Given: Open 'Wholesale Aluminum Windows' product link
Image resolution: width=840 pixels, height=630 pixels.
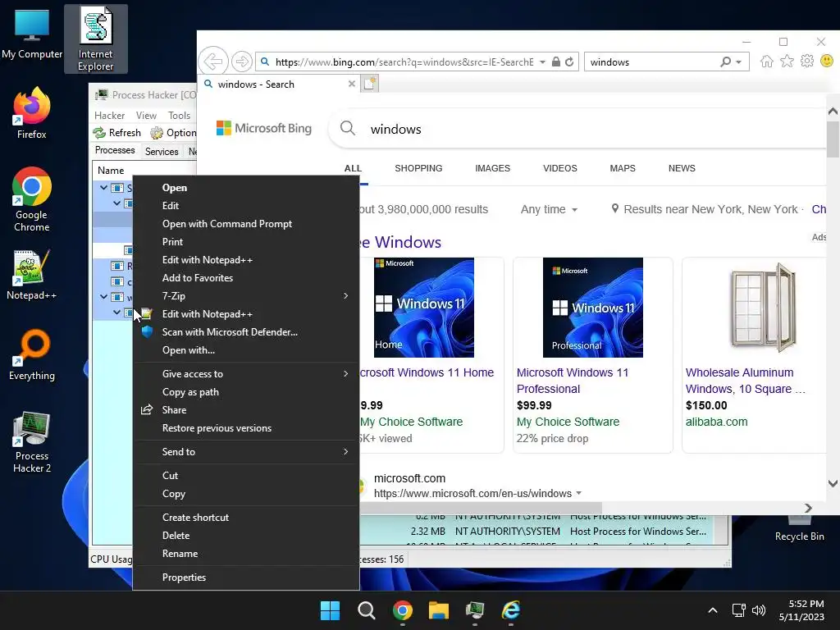Looking at the screenshot, I should click(745, 381).
